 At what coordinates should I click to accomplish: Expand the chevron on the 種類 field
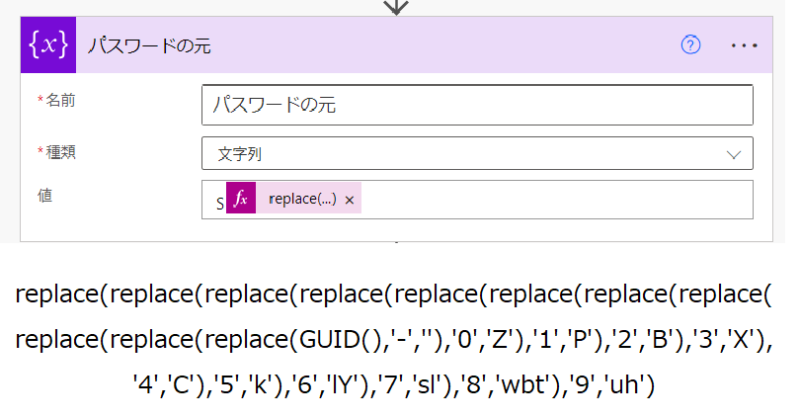coord(734,154)
